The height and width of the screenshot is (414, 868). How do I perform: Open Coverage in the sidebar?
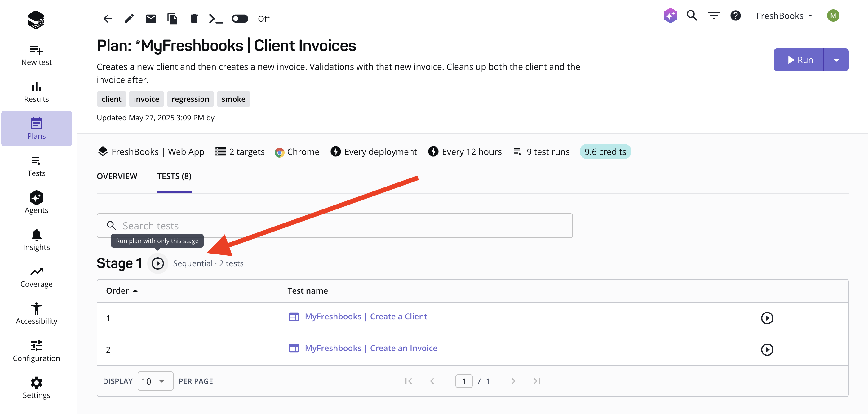[x=36, y=277]
